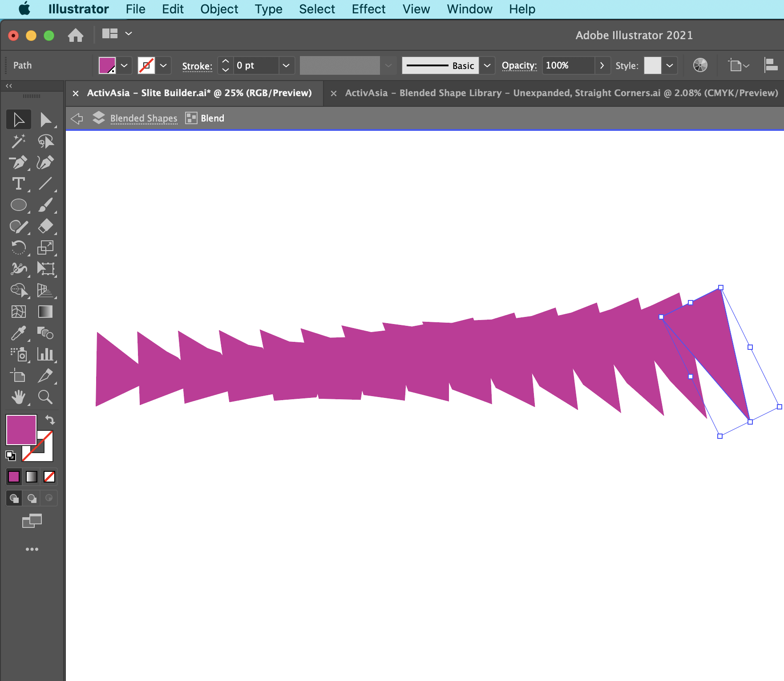
Task: Activate the Eraser tool
Action: (46, 226)
